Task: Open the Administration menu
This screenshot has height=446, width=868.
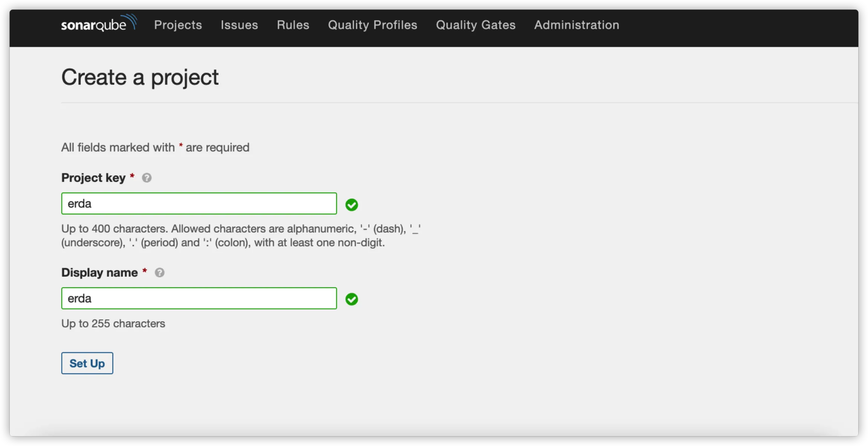Action: point(576,25)
